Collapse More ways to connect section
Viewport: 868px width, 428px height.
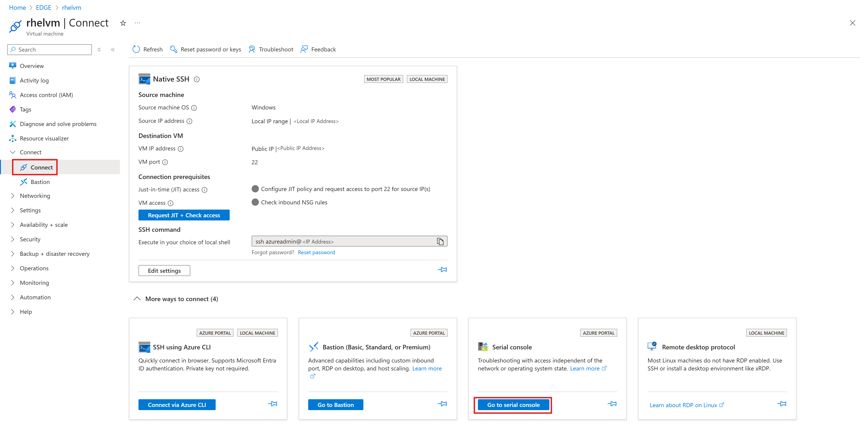coord(137,299)
